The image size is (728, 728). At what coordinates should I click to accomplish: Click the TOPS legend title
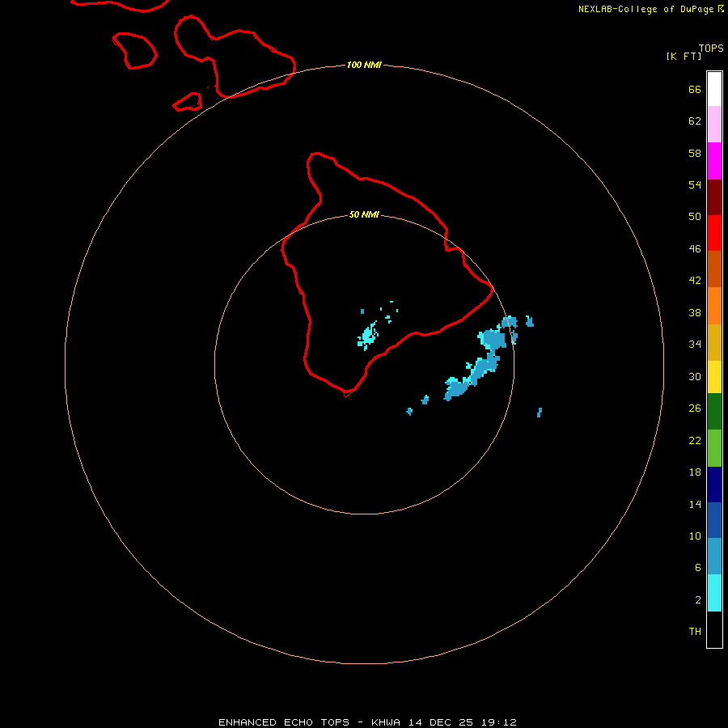point(711,48)
